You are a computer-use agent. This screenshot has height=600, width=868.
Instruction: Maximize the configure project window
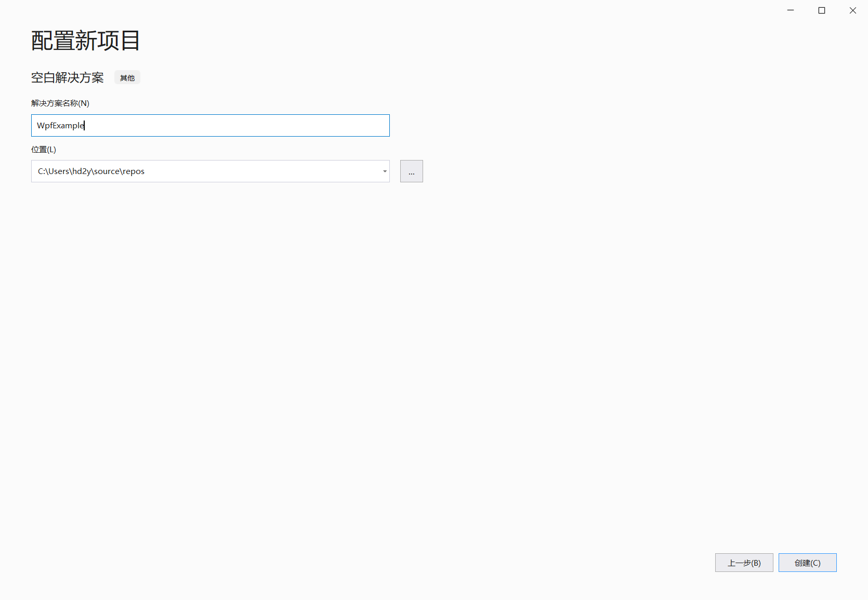(822, 10)
